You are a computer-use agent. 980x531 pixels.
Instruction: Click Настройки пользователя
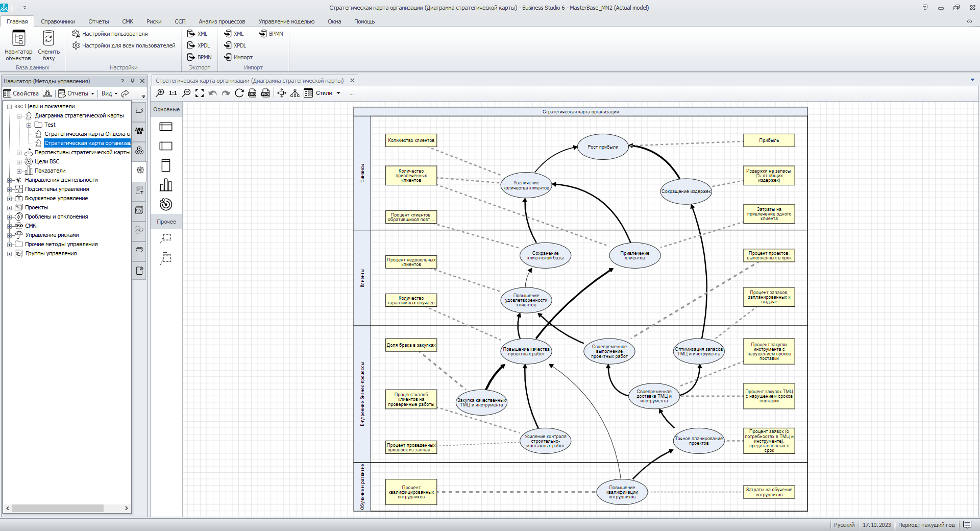[x=115, y=34]
